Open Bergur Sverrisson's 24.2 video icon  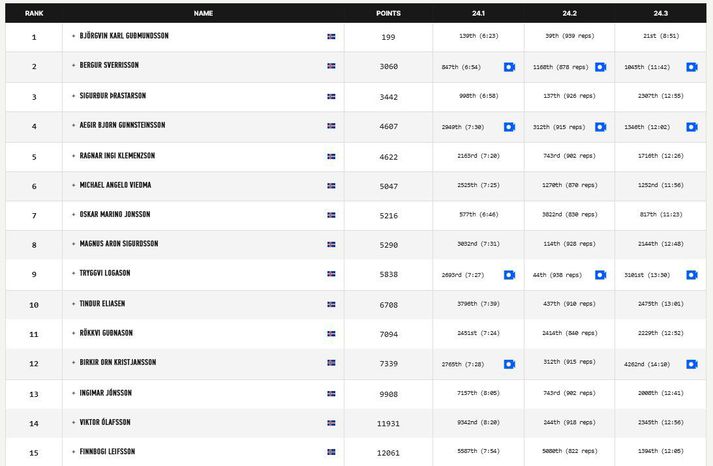pyautogui.click(x=600, y=67)
